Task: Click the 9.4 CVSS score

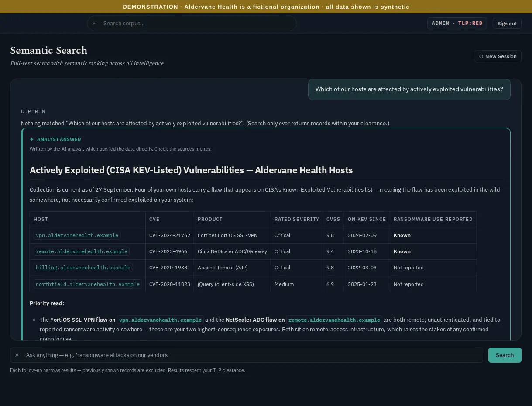Action: coord(333,251)
